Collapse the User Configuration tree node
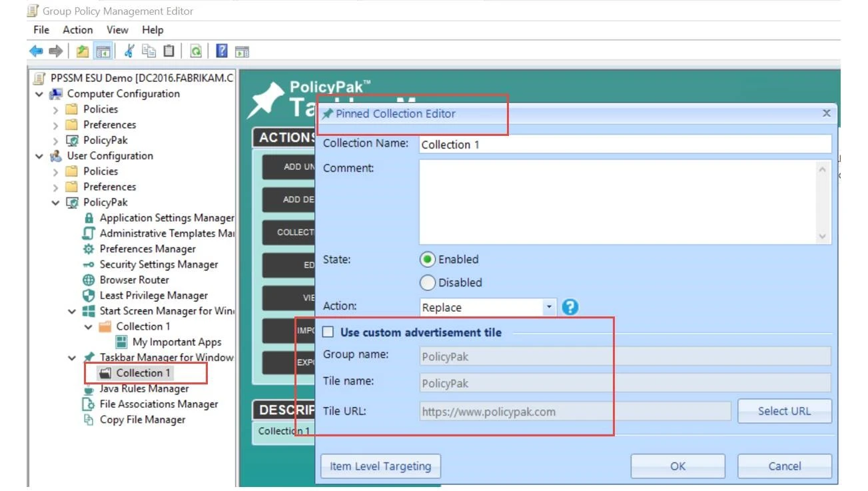This screenshot has width=868, height=491. point(39,156)
